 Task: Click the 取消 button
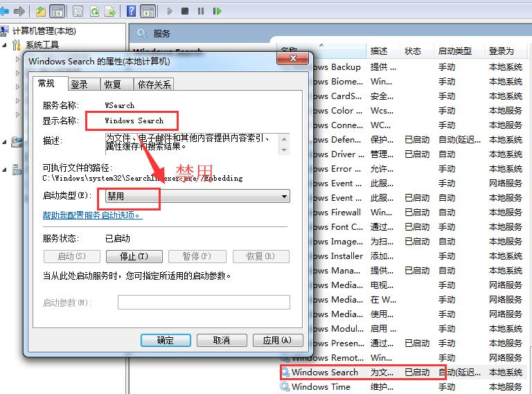coord(222,340)
